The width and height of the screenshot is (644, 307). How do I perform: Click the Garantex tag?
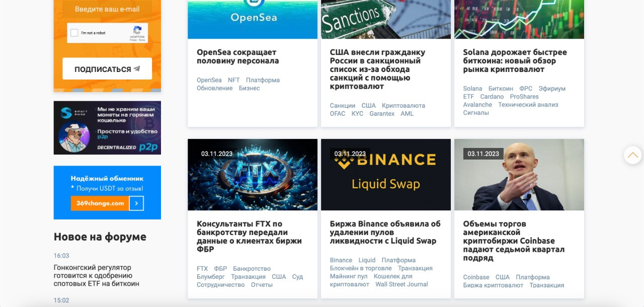382,114
